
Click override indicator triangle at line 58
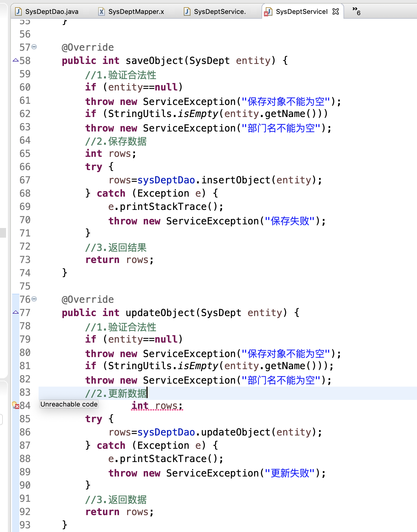tap(16, 60)
